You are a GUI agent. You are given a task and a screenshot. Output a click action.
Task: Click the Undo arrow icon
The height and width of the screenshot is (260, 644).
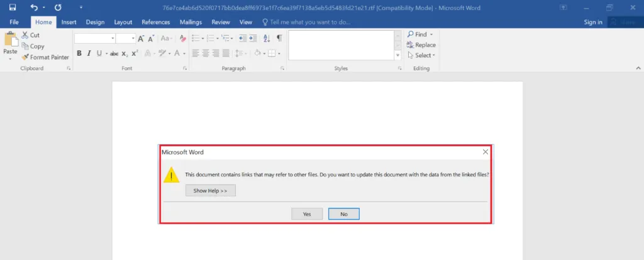34,8
